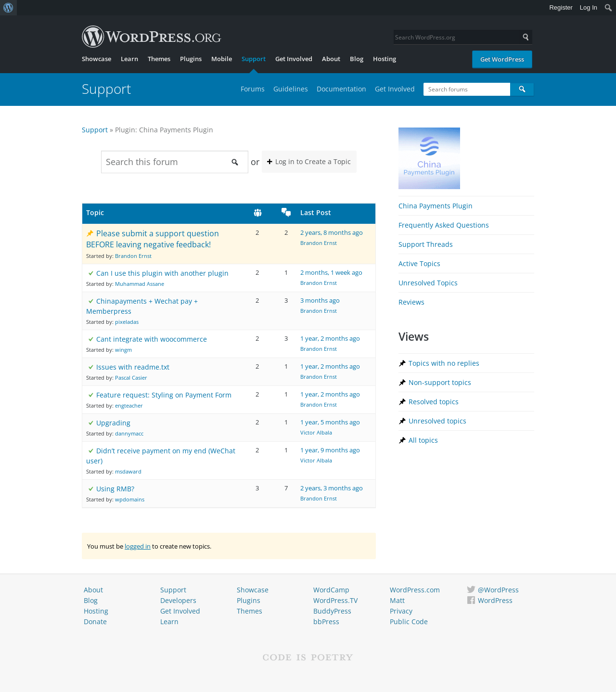Open topic Issues with readme.txt

pos(133,367)
